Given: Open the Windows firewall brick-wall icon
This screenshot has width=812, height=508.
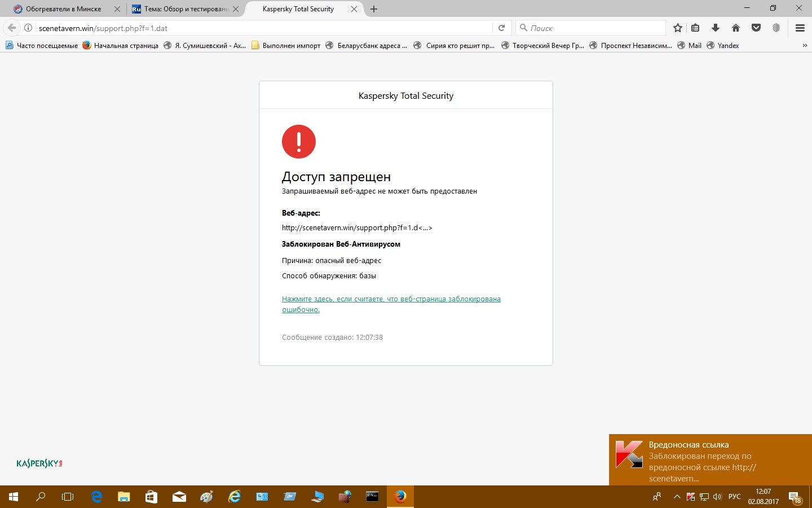Looking at the screenshot, I should (345, 497).
